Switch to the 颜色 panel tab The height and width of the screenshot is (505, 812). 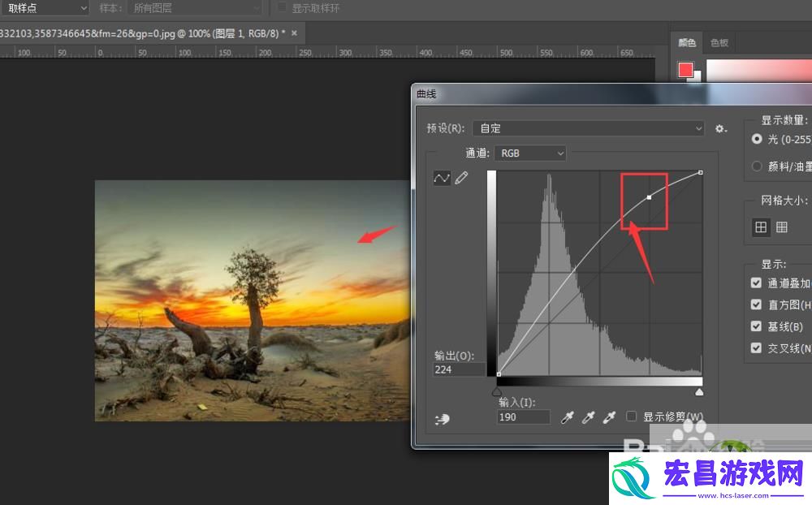click(x=687, y=42)
